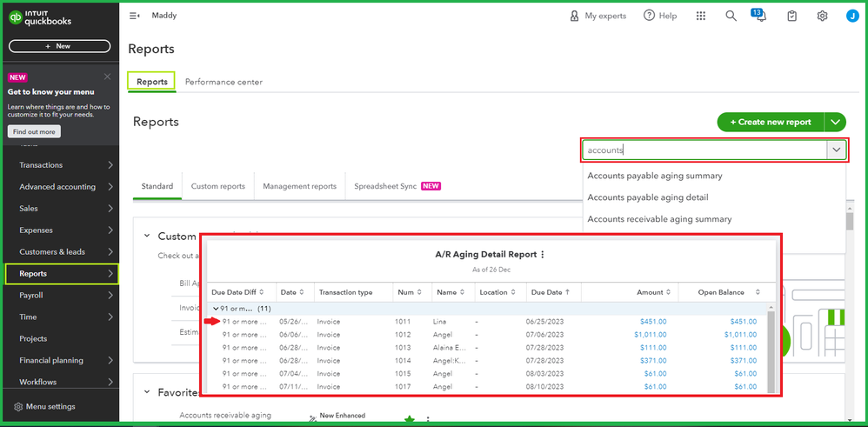Sort the Date column
Screen dimensions: 868x427
coord(302,292)
